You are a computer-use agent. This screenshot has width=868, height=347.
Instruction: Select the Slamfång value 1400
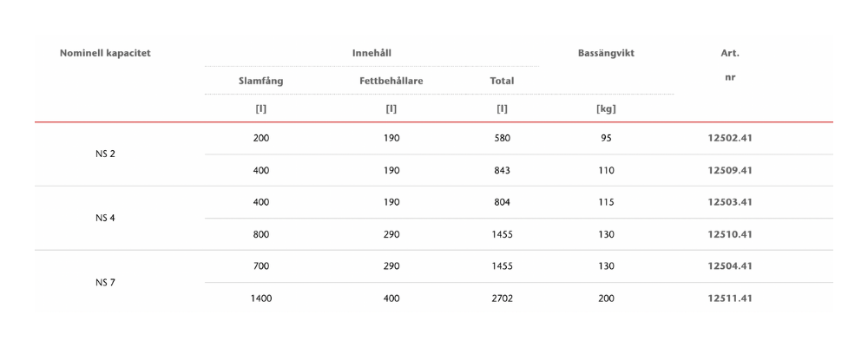260,298
